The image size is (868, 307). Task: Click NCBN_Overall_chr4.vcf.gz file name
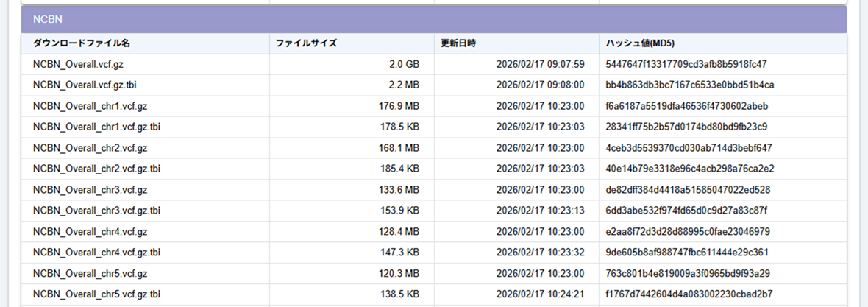[x=90, y=232]
